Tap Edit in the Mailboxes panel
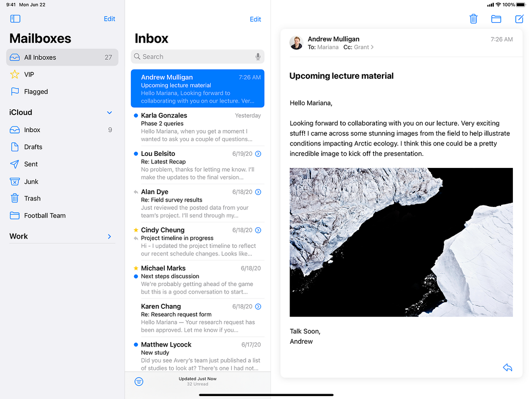532x399 pixels. 109,19
